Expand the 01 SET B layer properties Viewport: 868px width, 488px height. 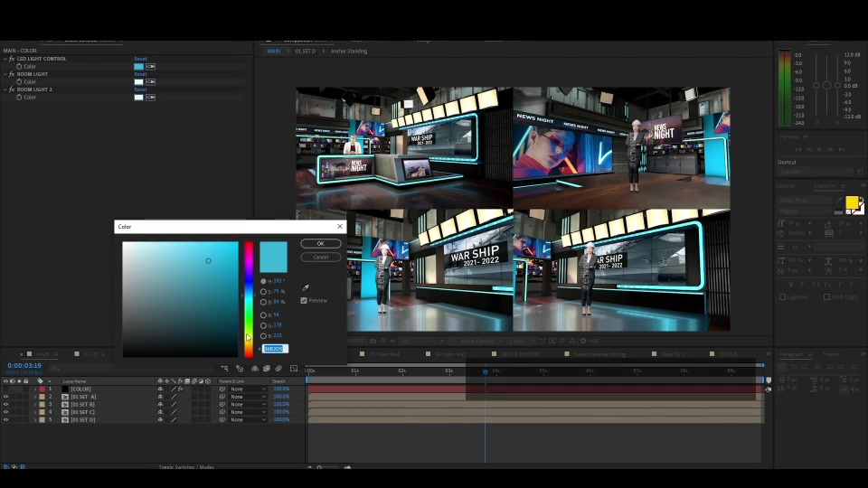coord(35,405)
